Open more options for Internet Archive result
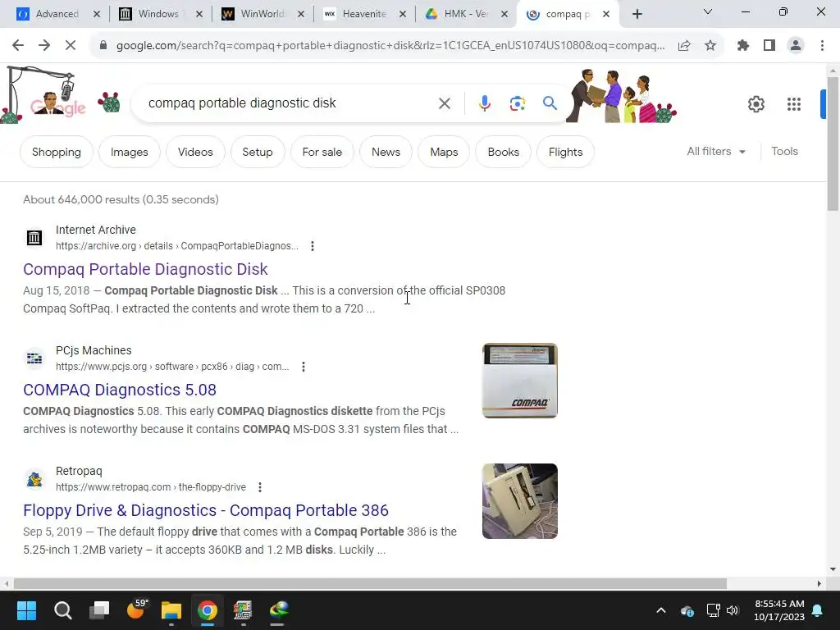 click(313, 246)
